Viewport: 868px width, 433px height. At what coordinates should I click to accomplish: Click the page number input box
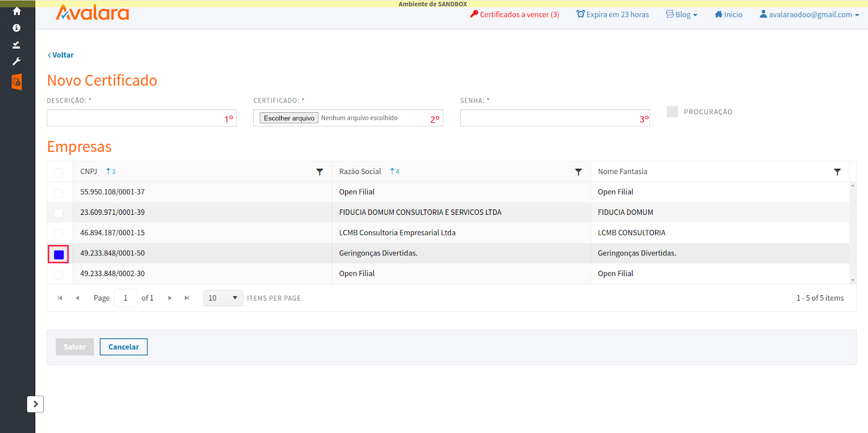click(125, 298)
